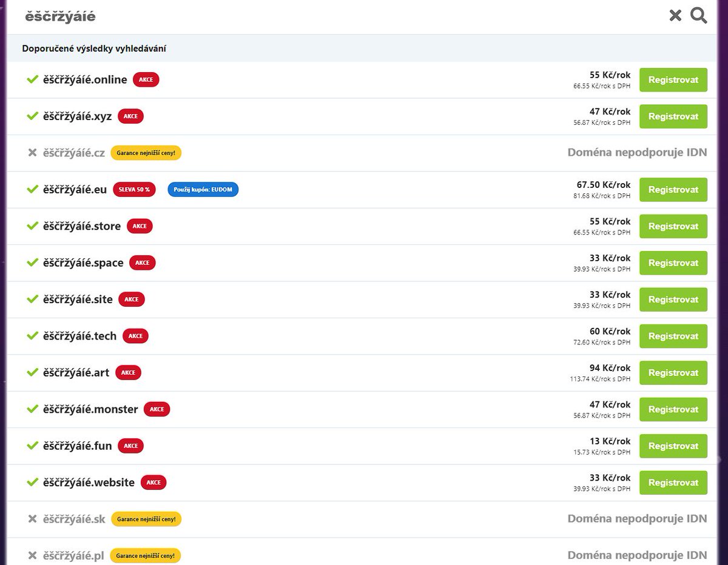This screenshot has width=728, height=565.
Task: Click the 55 Kč/rok price for .online
Action: [610, 75]
